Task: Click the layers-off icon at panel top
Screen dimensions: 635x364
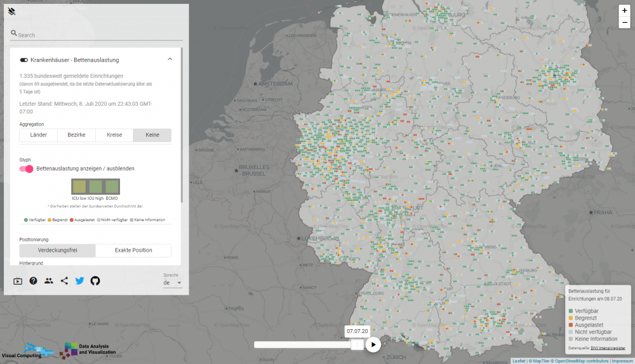Action: coord(12,11)
